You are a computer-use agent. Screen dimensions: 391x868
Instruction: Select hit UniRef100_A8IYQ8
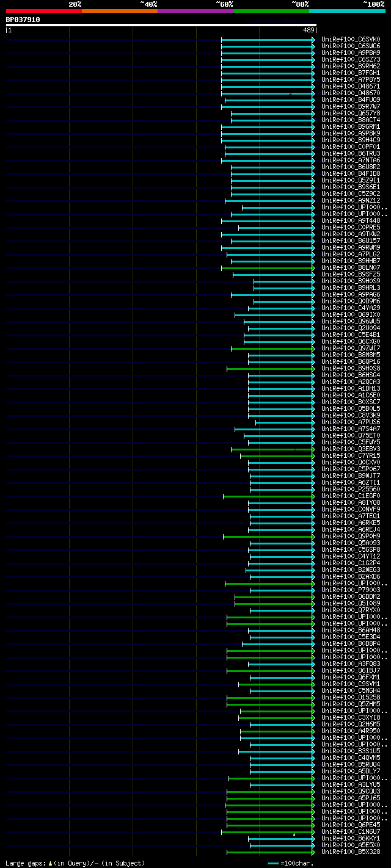coord(351,502)
